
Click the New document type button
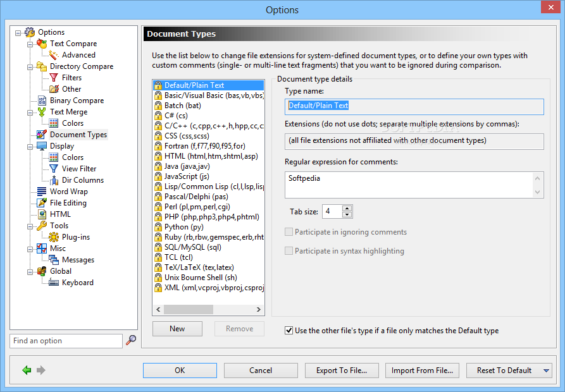[177, 329]
